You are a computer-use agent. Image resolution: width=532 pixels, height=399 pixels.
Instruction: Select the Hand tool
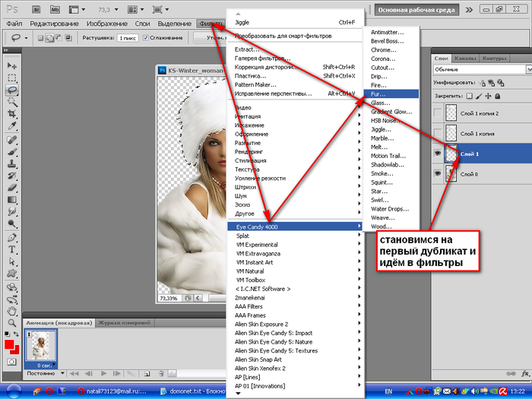tap(12, 311)
